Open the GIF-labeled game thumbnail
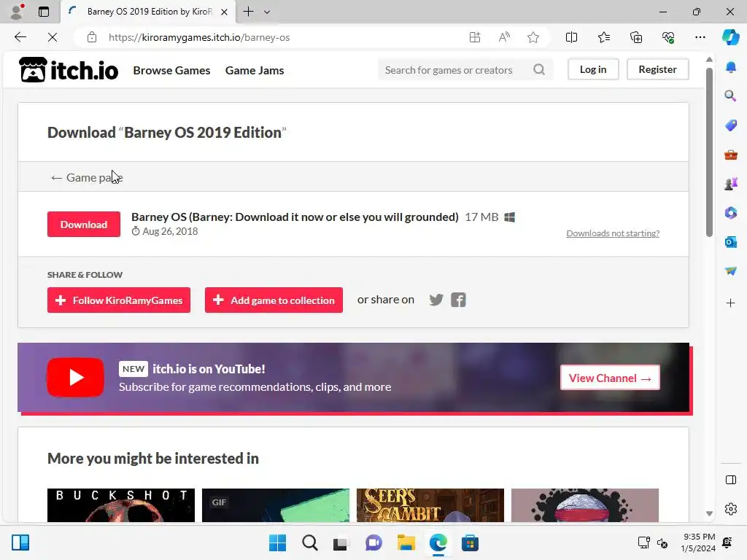The width and height of the screenshot is (747, 560). click(x=275, y=505)
